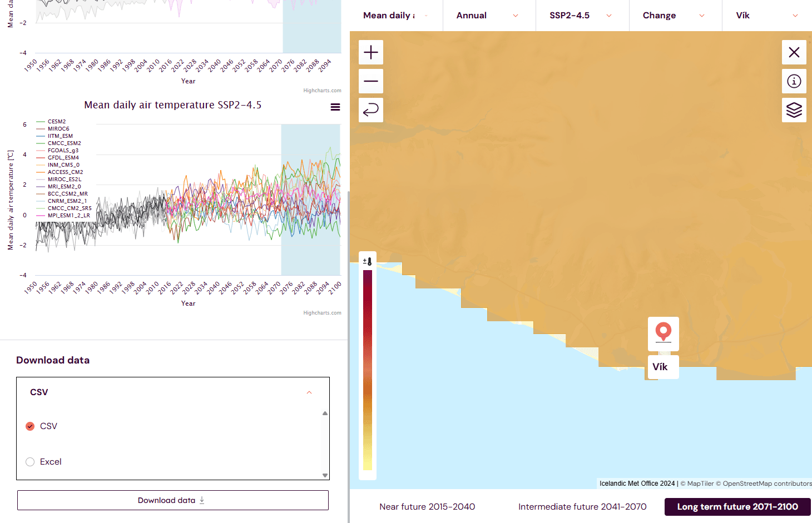
Task: Expand the Vík location dropdown
Action: pos(767,16)
